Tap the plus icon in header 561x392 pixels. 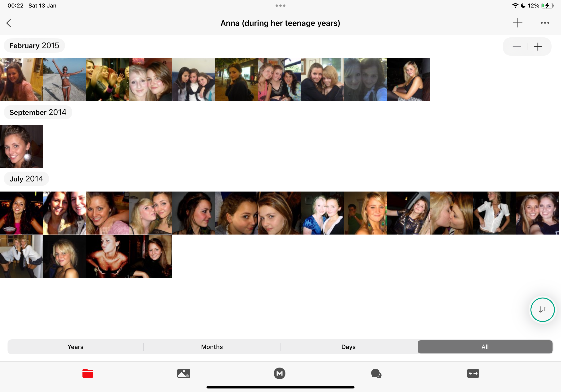pos(517,23)
